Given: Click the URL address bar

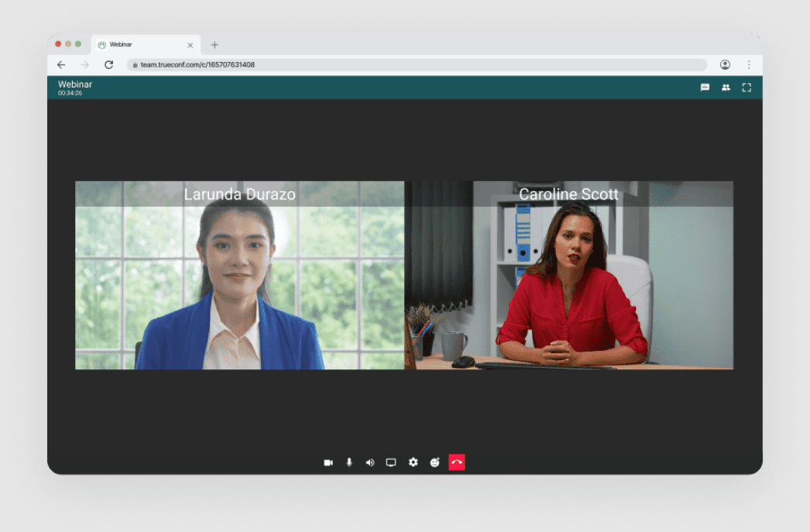Looking at the screenshot, I should (417, 64).
